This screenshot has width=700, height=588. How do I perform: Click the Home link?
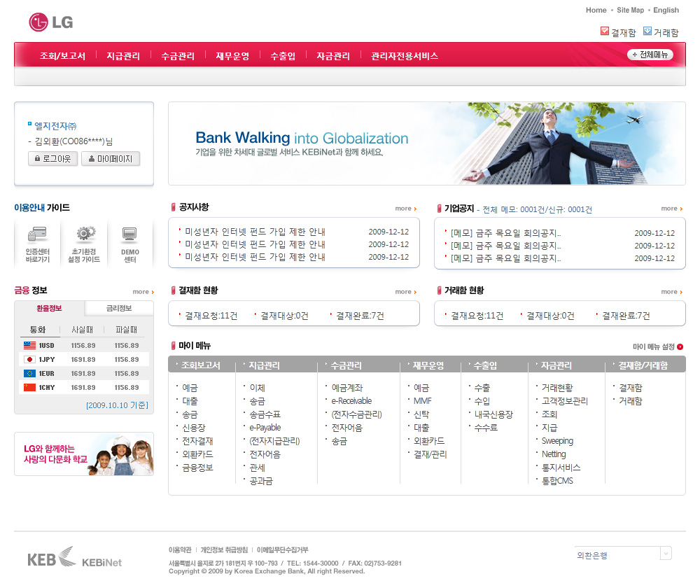tap(596, 10)
